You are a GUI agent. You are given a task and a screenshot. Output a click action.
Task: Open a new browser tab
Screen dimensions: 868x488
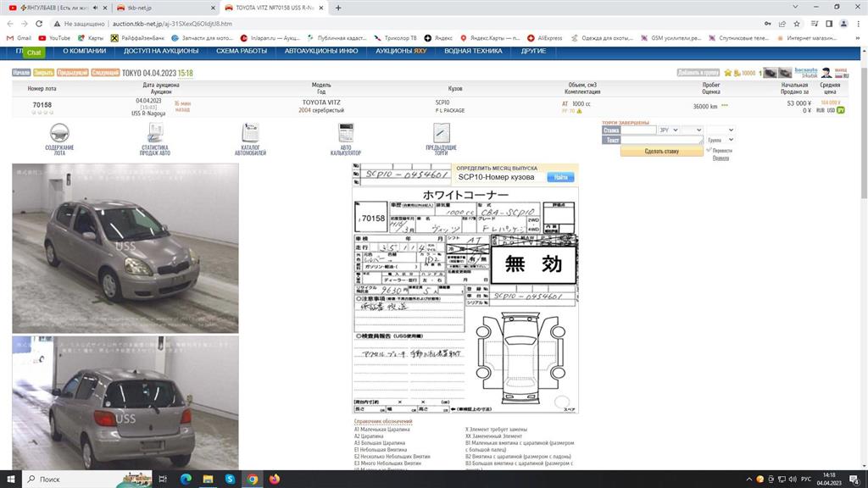[338, 8]
